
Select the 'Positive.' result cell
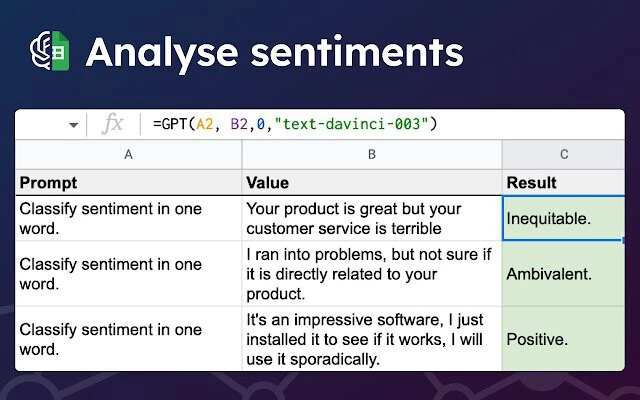click(x=564, y=339)
